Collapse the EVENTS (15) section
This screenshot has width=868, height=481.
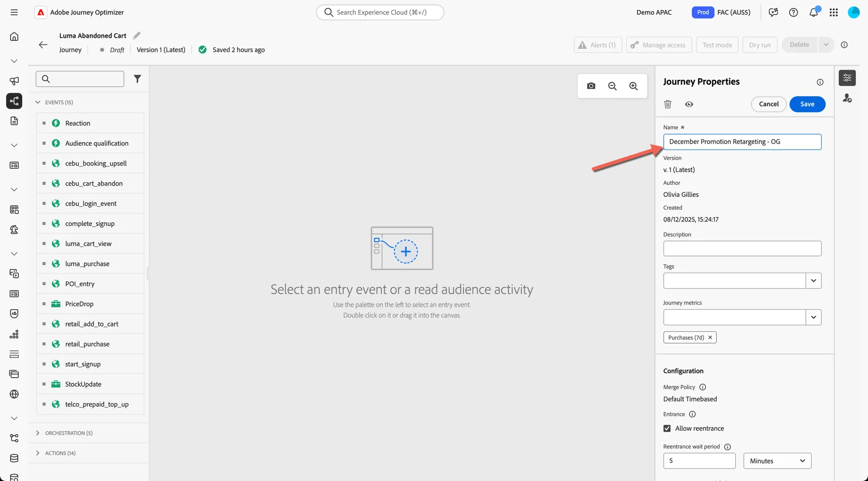click(38, 102)
